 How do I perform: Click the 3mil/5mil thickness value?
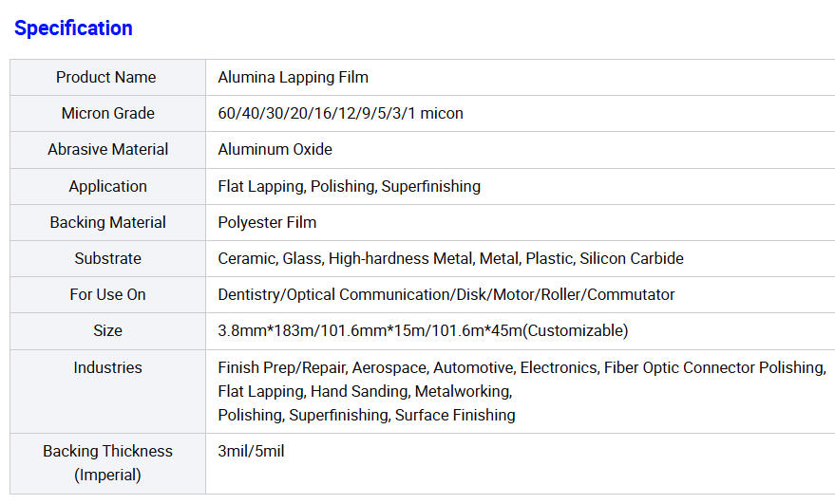[x=251, y=451]
